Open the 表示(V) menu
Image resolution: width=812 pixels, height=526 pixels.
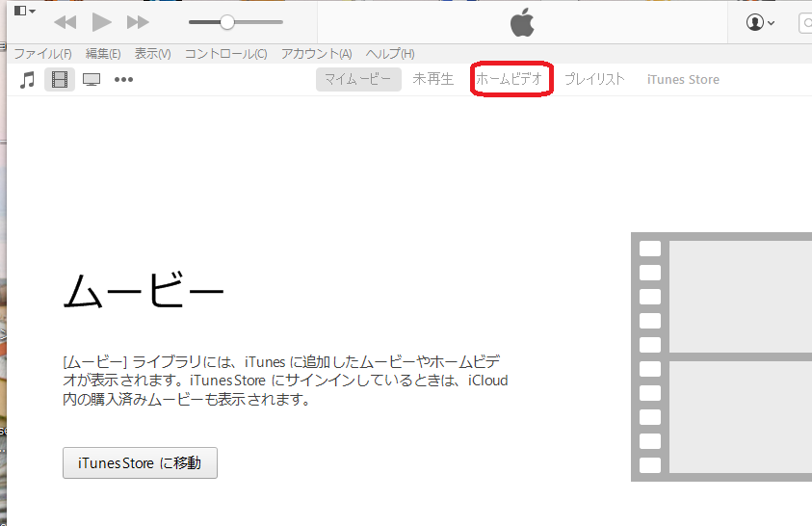(153, 54)
